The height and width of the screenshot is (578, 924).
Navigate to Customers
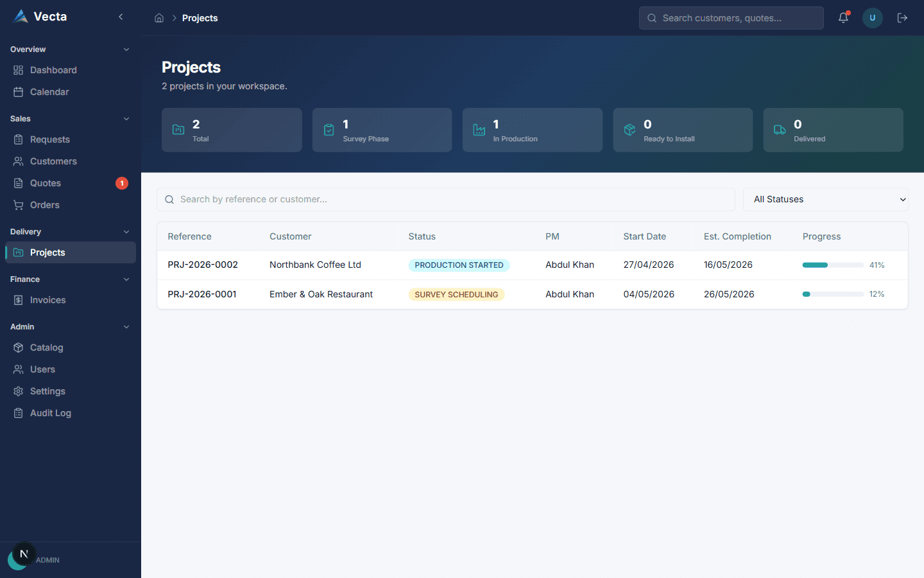click(71, 161)
